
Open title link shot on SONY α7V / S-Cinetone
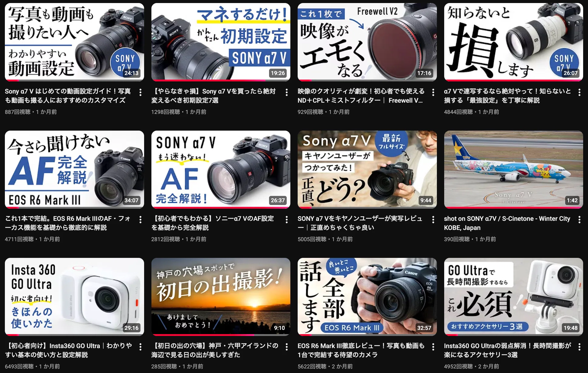507,223
